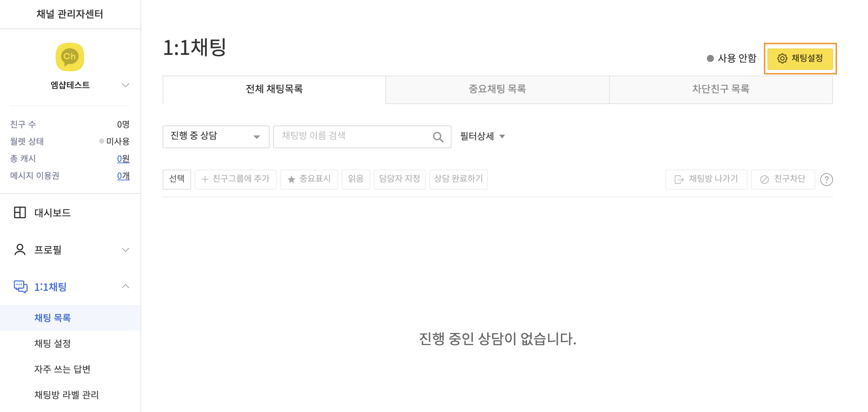Click the 친구차단 button
This screenshot has height=412, width=868.
click(783, 179)
